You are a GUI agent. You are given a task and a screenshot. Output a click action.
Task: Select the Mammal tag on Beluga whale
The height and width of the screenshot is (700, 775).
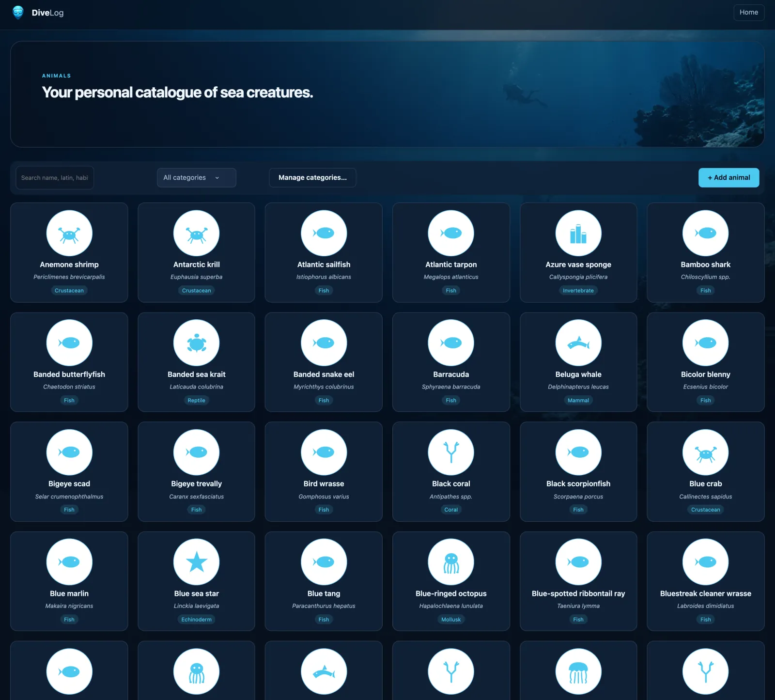pyautogui.click(x=578, y=400)
